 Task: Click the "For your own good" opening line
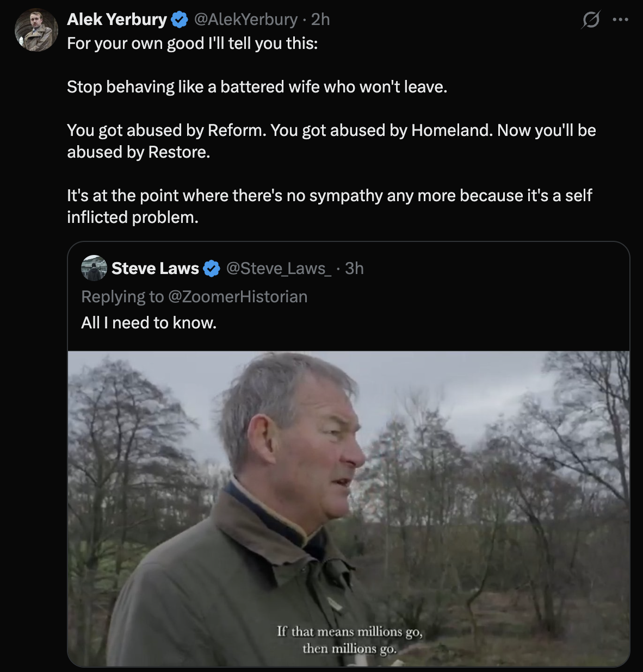[x=192, y=43]
